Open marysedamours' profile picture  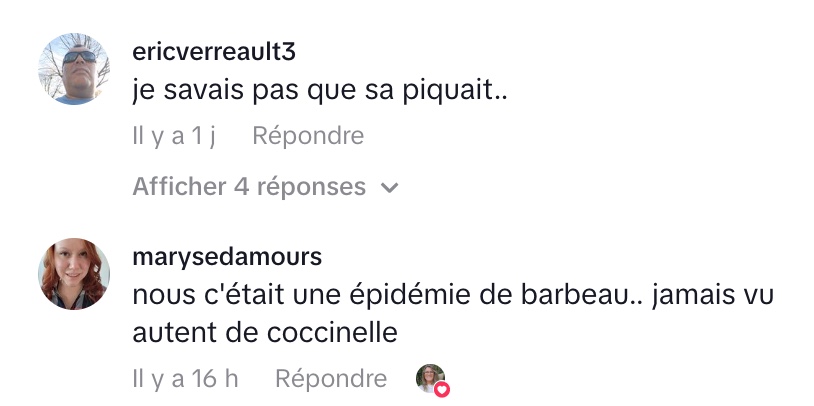point(74,274)
